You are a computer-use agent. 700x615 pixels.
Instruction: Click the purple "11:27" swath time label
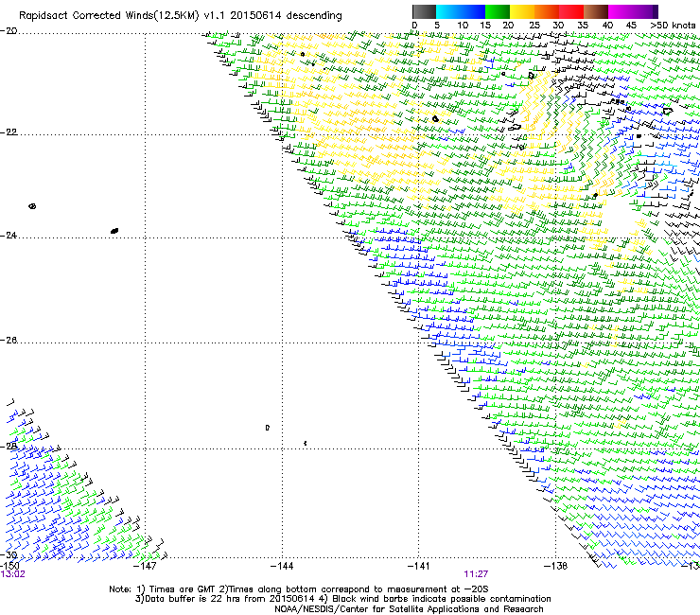tap(476, 574)
